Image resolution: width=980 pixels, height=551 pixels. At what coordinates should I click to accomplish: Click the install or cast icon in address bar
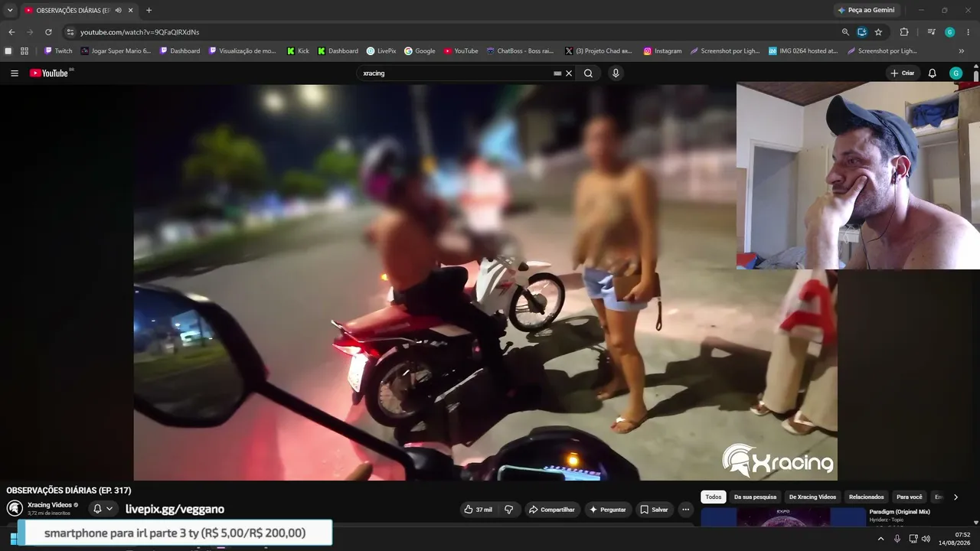pos(862,32)
